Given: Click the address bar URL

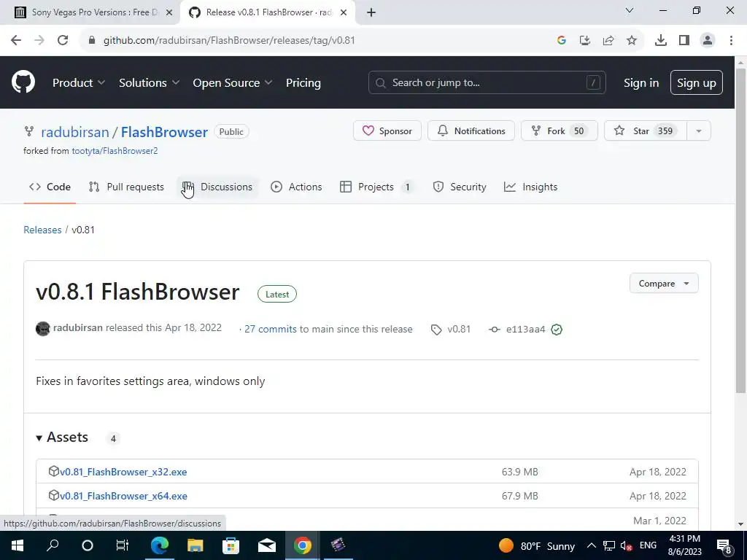Looking at the screenshot, I should [229, 41].
